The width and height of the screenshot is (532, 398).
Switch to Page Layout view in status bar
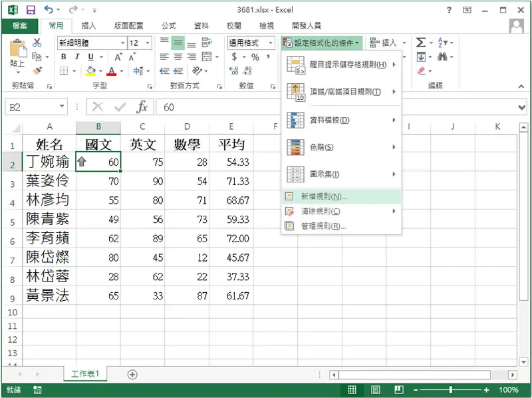(375, 389)
